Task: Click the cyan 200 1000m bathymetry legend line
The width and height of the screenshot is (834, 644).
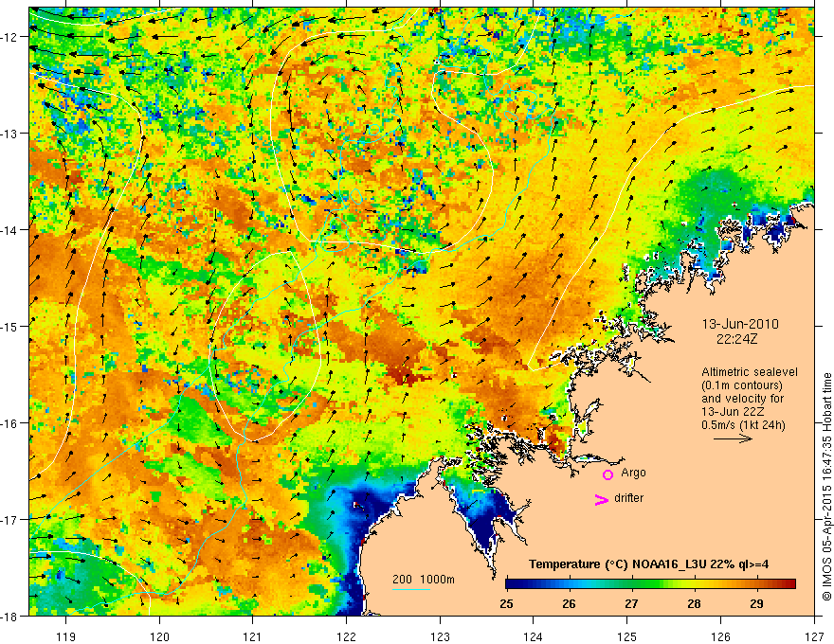Action: point(411,589)
